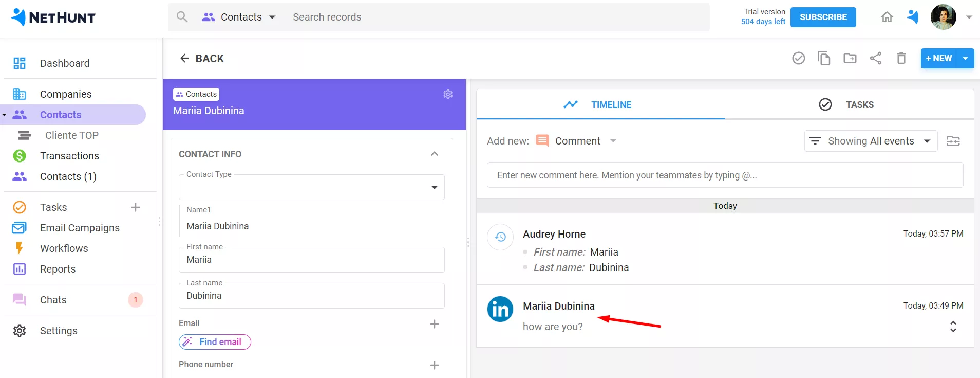Click the Contacts folder tag on record
980x378 pixels.
click(196, 94)
